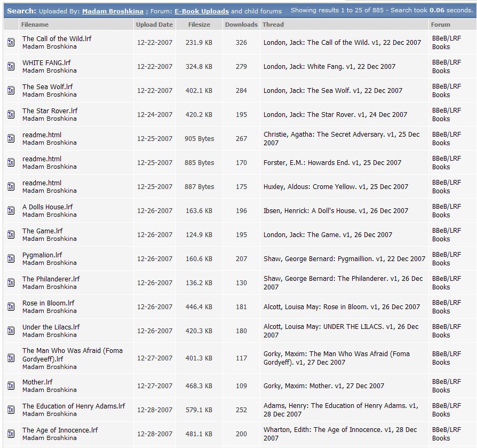Screen dimensions: 477x448
Task: Sort by the Filesize column header
Action: [199, 25]
